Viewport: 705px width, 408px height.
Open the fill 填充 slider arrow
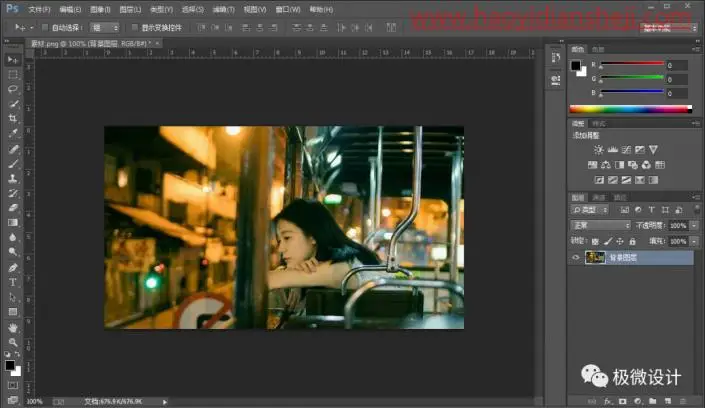pos(695,242)
